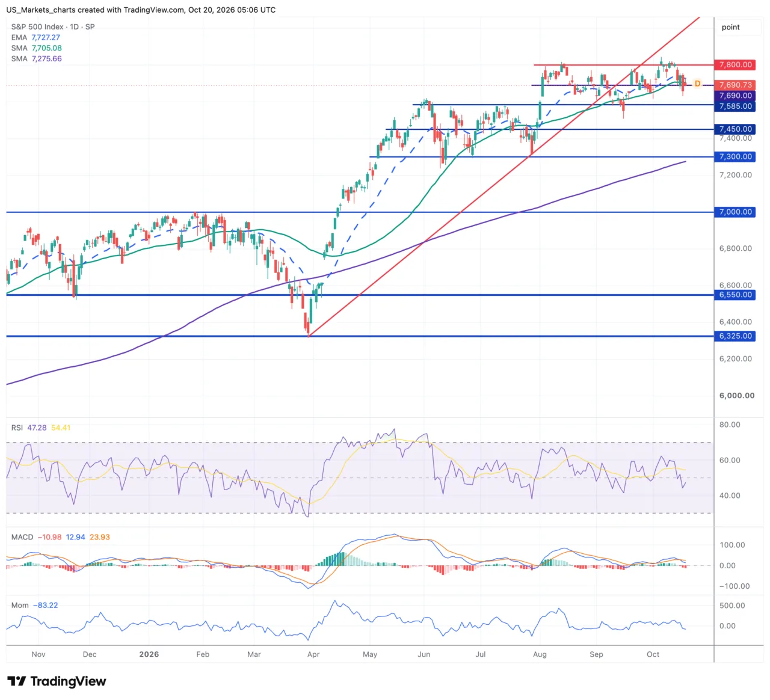Click the TradingView logo at the bottom

(x=57, y=681)
